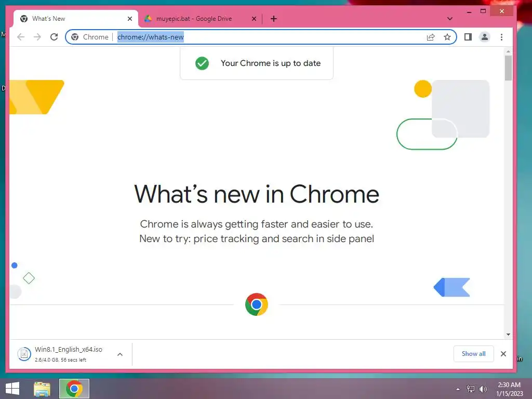Expand download options chevron for the ISO
The height and width of the screenshot is (399, 532).
tap(120, 354)
